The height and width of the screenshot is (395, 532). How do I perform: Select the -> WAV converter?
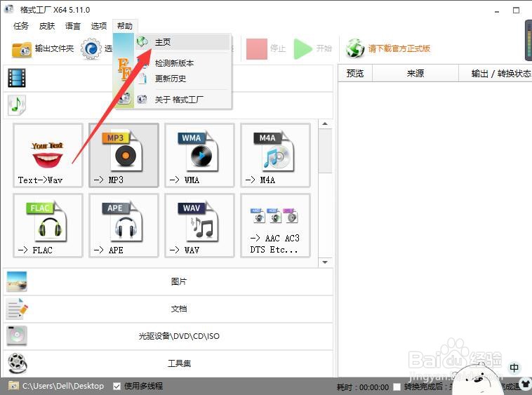[199, 225]
